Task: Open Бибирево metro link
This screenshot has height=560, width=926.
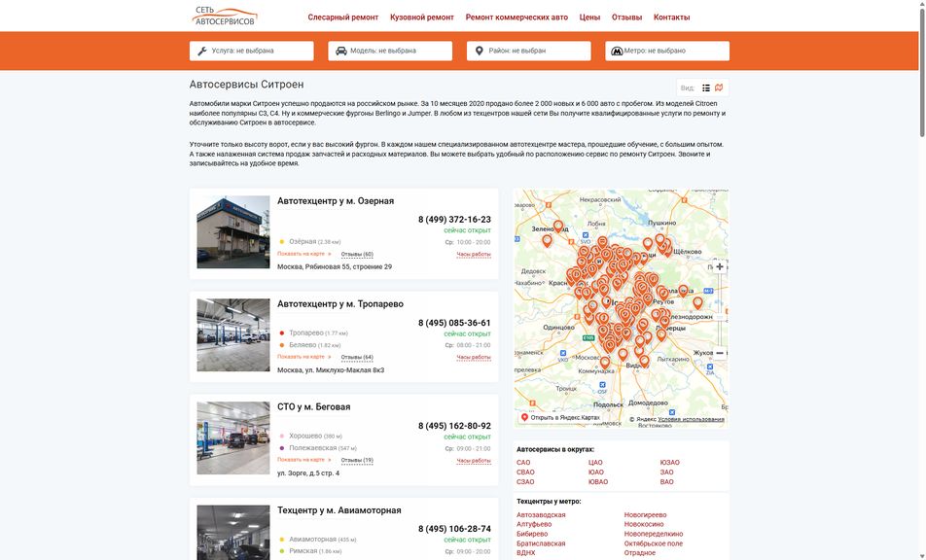Action: point(532,534)
